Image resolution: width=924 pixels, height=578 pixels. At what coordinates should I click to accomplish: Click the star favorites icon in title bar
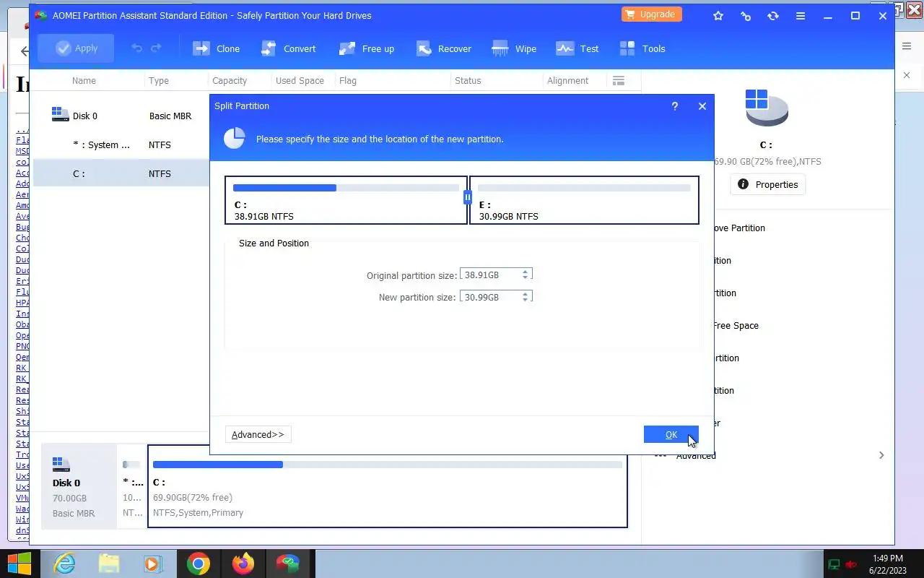(x=718, y=15)
